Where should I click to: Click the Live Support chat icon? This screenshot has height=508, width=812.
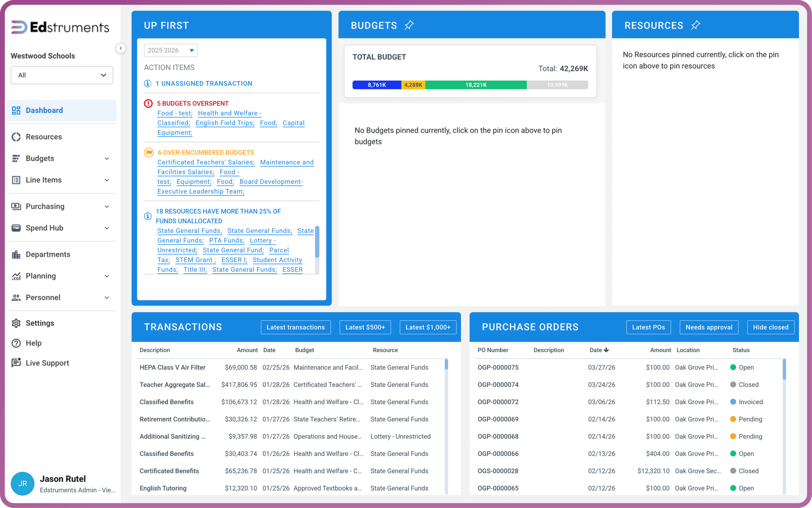16,363
